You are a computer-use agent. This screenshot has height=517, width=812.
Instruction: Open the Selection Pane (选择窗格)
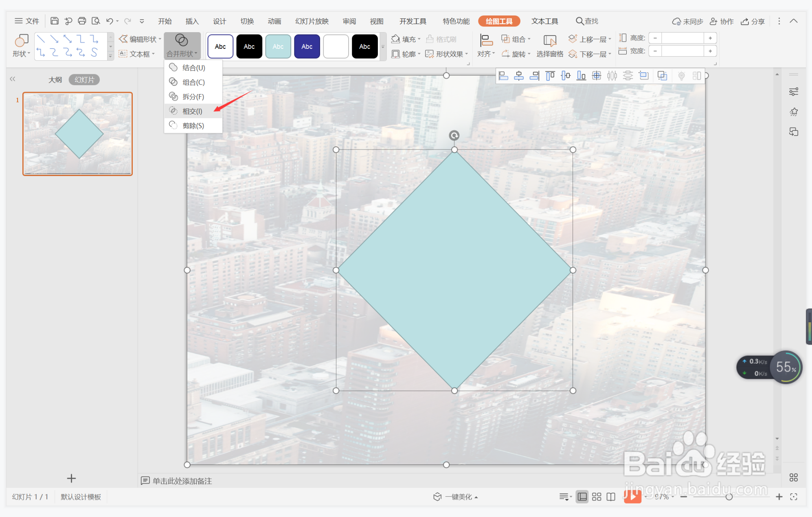click(549, 46)
